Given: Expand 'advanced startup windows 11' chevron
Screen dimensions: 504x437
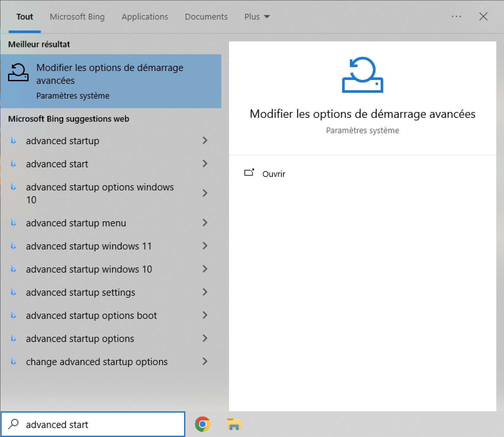Looking at the screenshot, I should (x=205, y=246).
